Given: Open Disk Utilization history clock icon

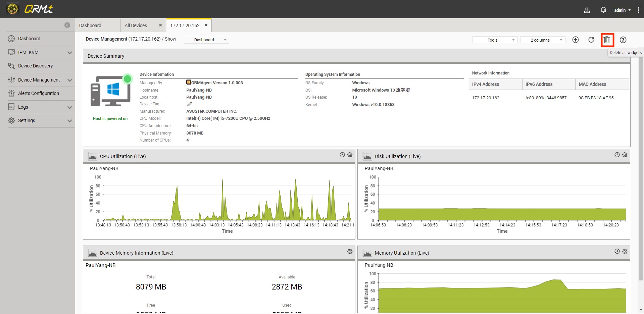Looking at the screenshot, I should click(617, 155).
